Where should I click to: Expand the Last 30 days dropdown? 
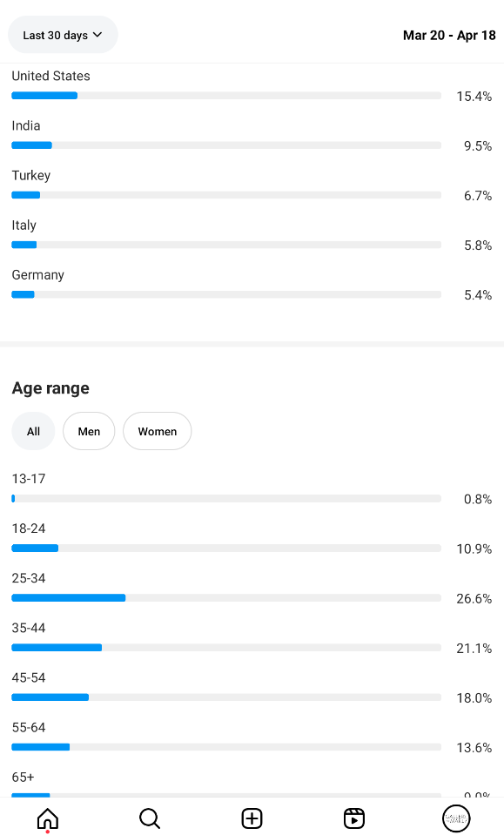click(63, 35)
